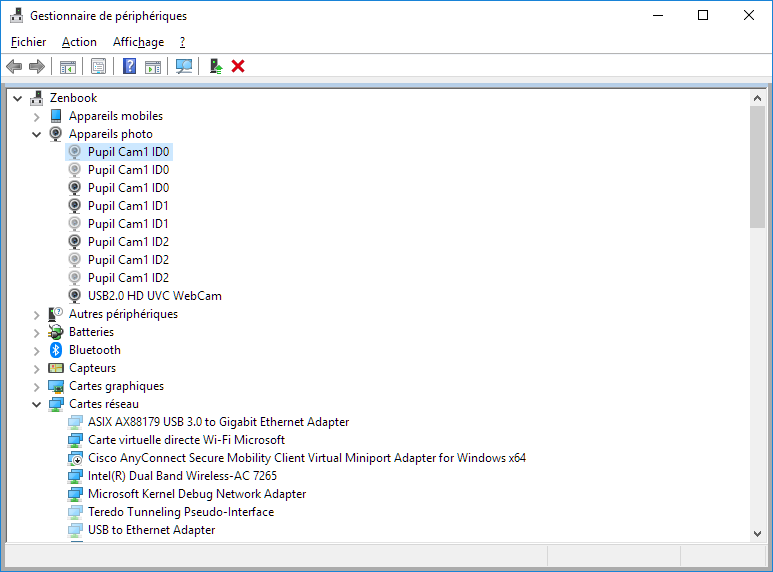This screenshot has height=572, width=773.
Task: Click the Cartes graphiques category icon
Action: coord(56,386)
